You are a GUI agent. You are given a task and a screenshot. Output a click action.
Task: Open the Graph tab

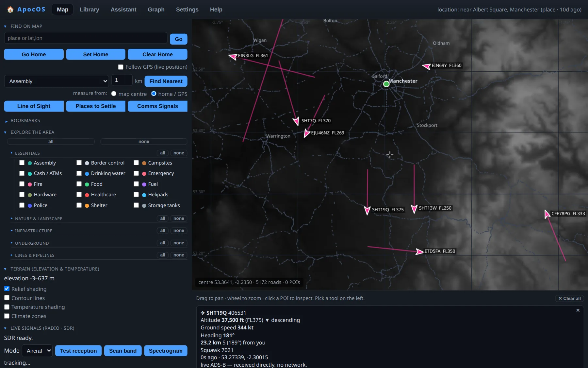(156, 9)
